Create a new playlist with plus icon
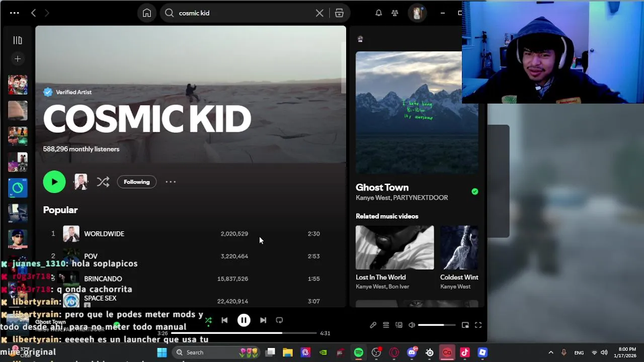The image size is (644, 362). (18, 59)
